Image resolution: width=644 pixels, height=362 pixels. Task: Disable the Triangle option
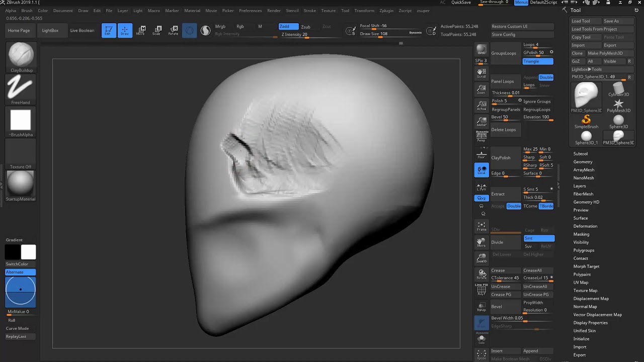tap(538, 61)
